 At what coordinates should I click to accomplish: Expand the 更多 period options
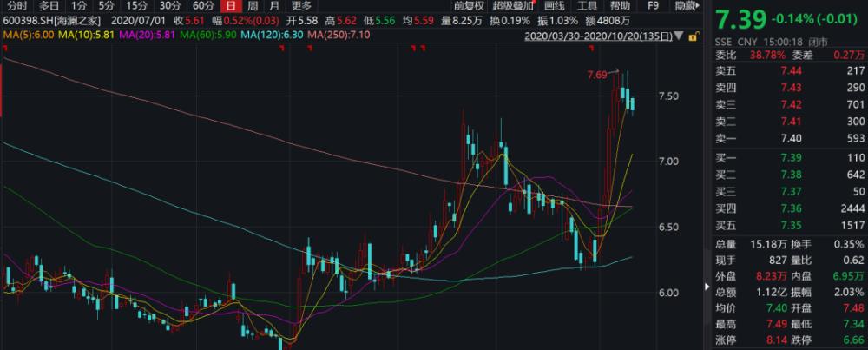click(301, 5)
